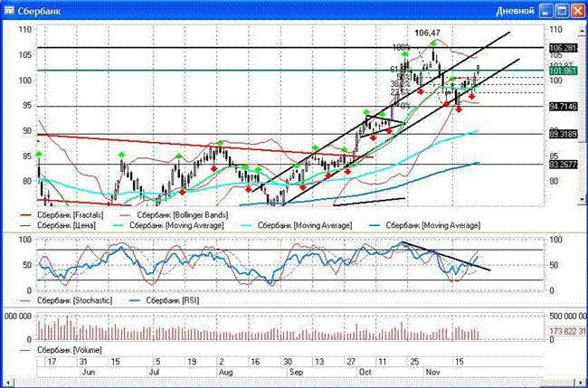The width and height of the screenshot is (588, 388).
Task: Click the black trendline on the RSI panel
Action: click(446, 256)
